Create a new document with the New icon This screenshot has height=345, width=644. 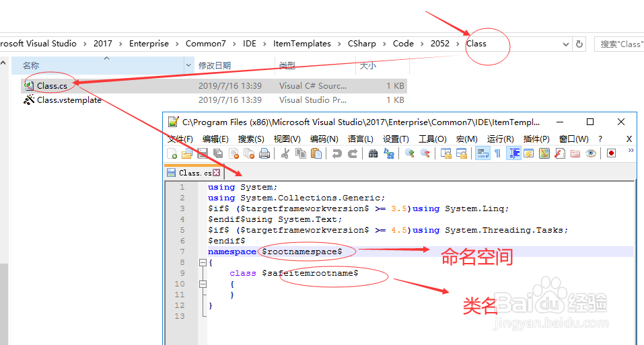pos(172,153)
